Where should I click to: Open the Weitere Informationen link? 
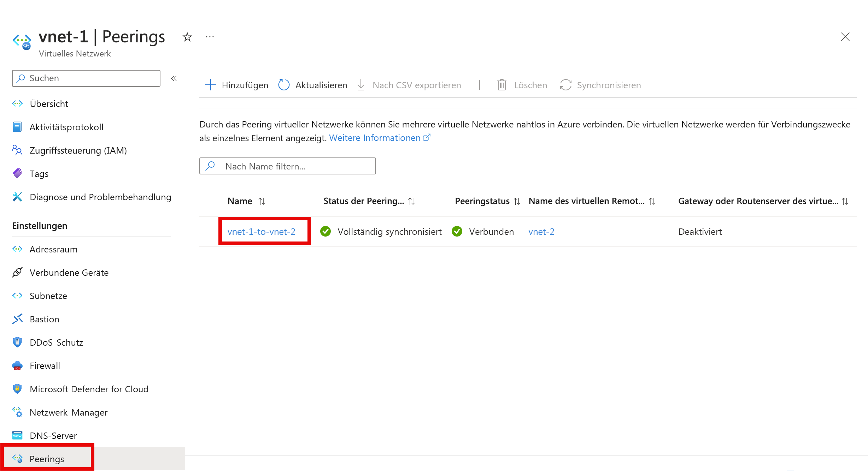point(376,138)
